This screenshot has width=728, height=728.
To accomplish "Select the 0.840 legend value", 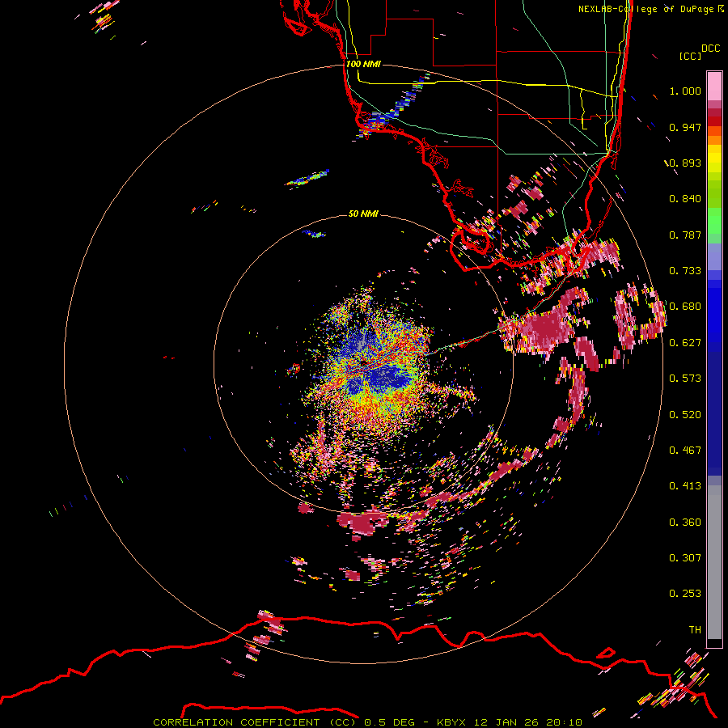I will pyautogui.click(x=685, y=199).
